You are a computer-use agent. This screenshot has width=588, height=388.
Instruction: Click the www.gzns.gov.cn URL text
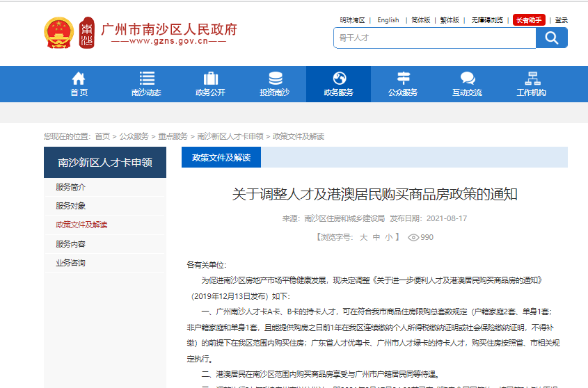pyautogui.click(x=169, y=41)
